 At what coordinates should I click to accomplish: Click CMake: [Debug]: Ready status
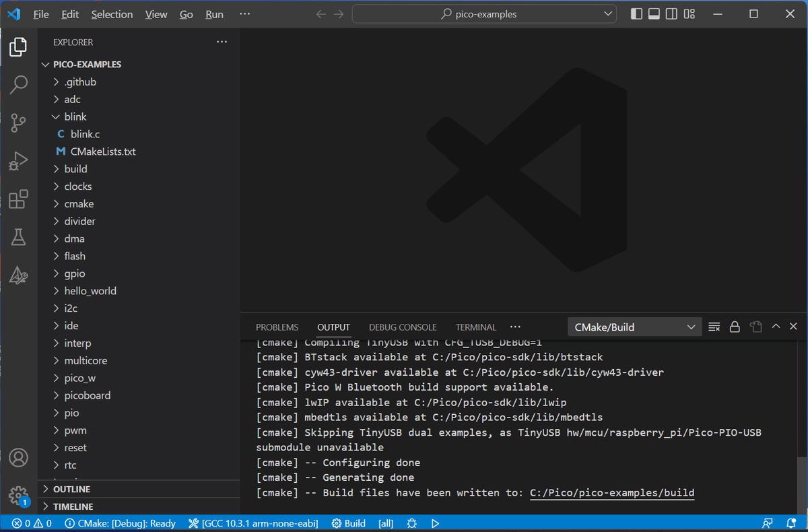pyautogui.click(x=120, y=523)
